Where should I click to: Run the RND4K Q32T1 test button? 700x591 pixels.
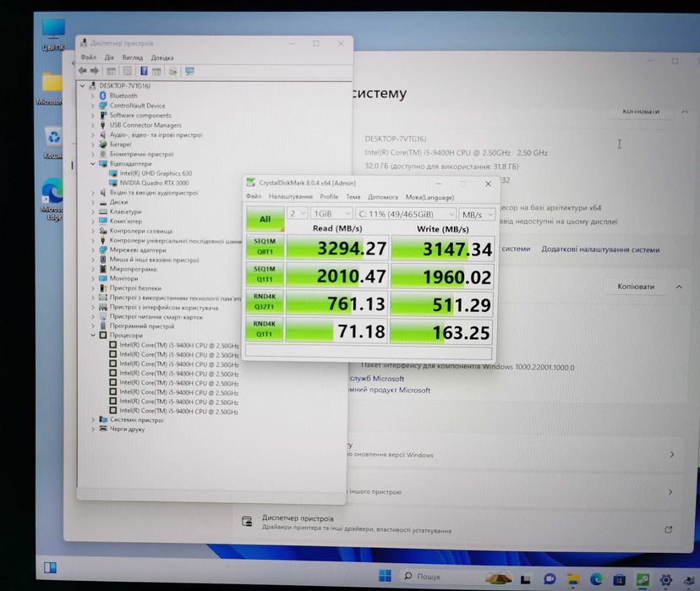pos(265,302)
